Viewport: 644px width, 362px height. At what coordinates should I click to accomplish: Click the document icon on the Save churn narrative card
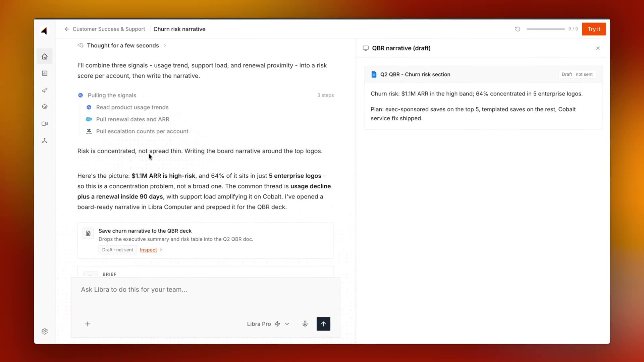click(x=88, y=233)
